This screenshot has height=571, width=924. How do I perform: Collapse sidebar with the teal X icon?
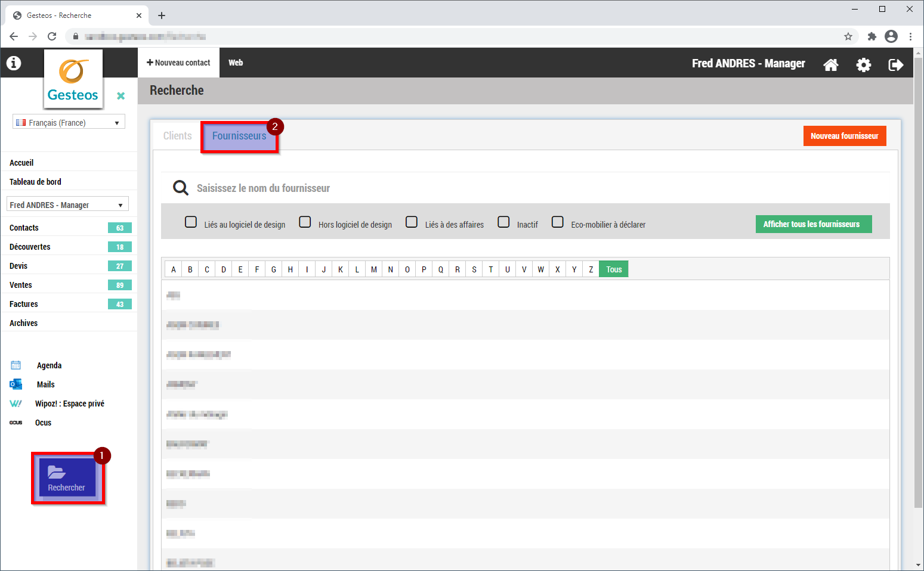tap(120, 96)
